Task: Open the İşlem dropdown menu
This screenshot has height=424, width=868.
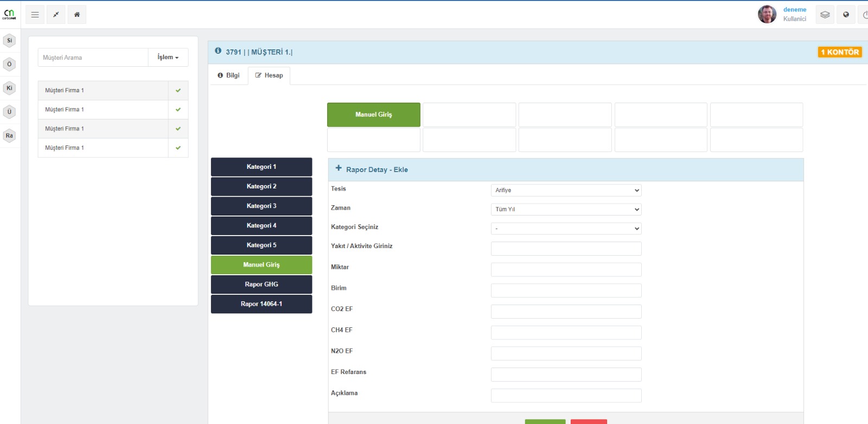Action: coord(168,58)
